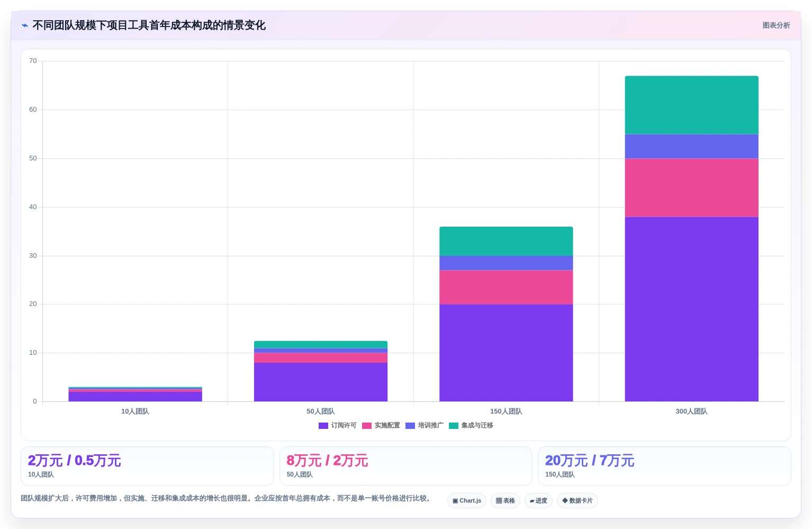Toggle the 实施配置 legend swatch
Image resolution: width=812 pixels, height=529 pixels.
[367, 426]
